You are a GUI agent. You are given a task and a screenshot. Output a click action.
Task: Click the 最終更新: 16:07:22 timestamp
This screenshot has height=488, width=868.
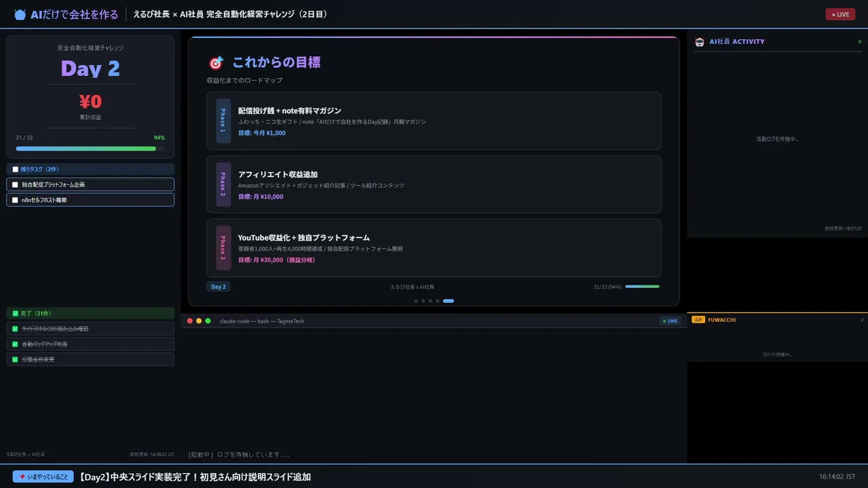[x=844, y=228]
